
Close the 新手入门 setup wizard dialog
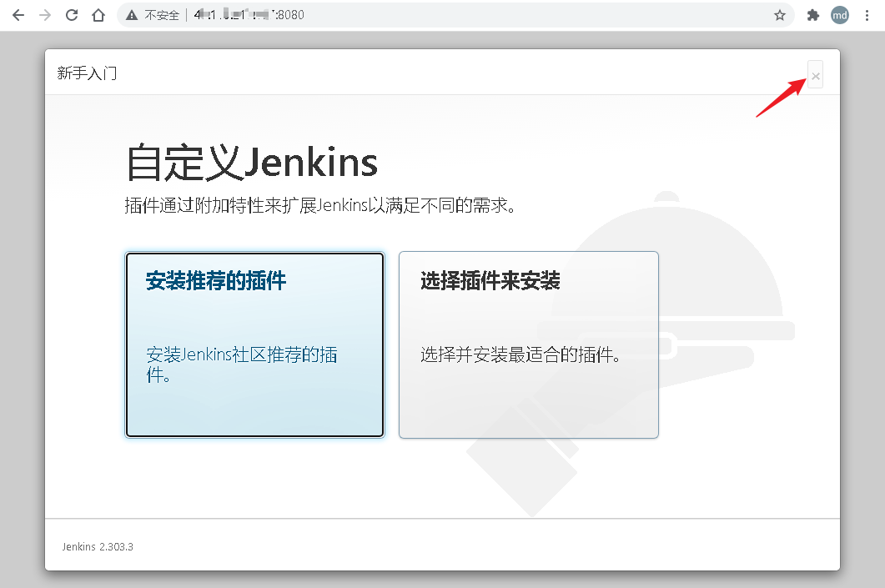pyautogui.click(x=816, y=75)
